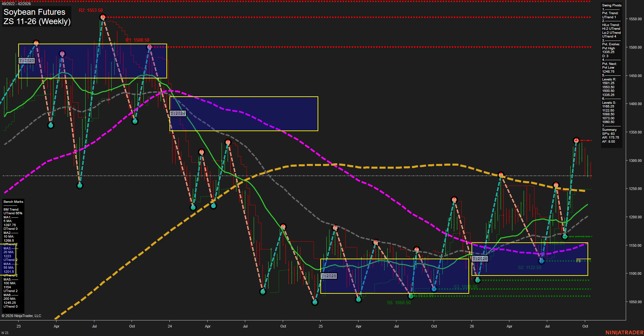Select the ZS 11-26 (Weekly) subtitle
644x336 pixels.
click(x=37, y=21)
